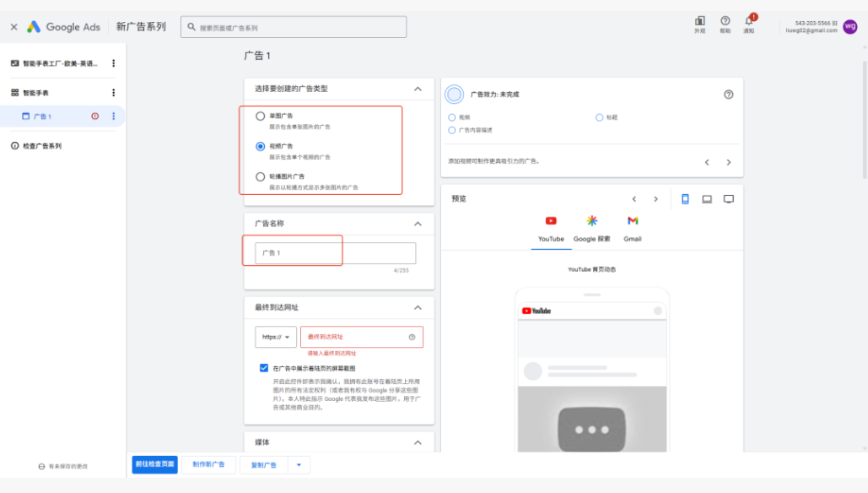Open more options for 智能手表 ad group
This screenshot has height=493, width=868.
(x=114, y=93)
